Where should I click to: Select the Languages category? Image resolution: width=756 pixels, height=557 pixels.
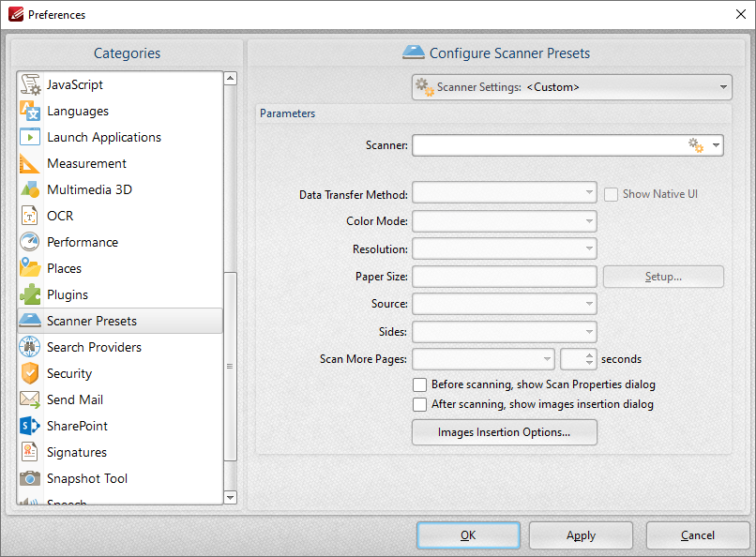(120, 111)
